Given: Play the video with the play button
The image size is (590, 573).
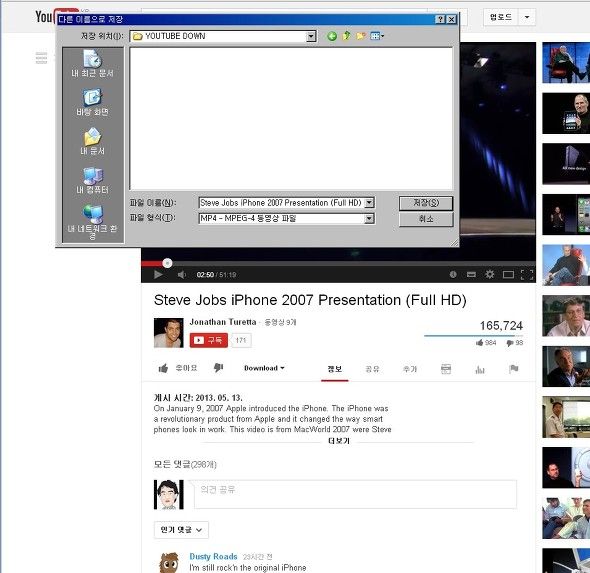Looking at the screenshot, I should (x=158, y=275).
